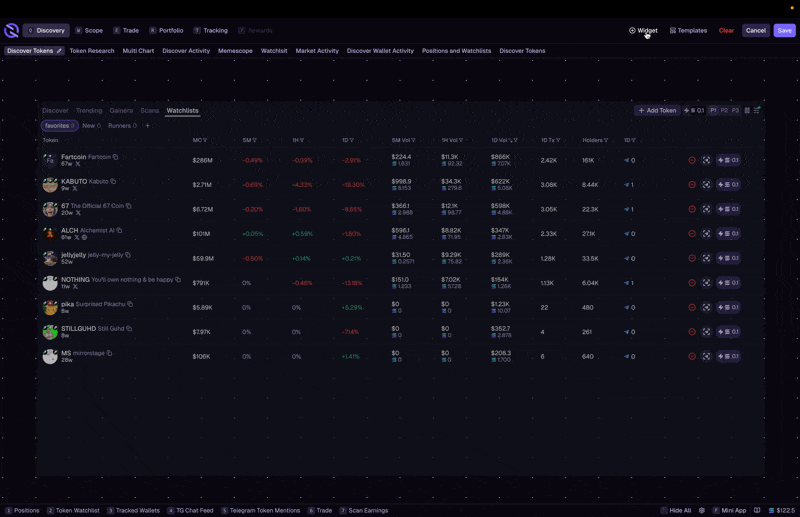Open the settings gear in bottom bar
The height and width of the screenshot is (517, 800).
(x=702, y=510)
